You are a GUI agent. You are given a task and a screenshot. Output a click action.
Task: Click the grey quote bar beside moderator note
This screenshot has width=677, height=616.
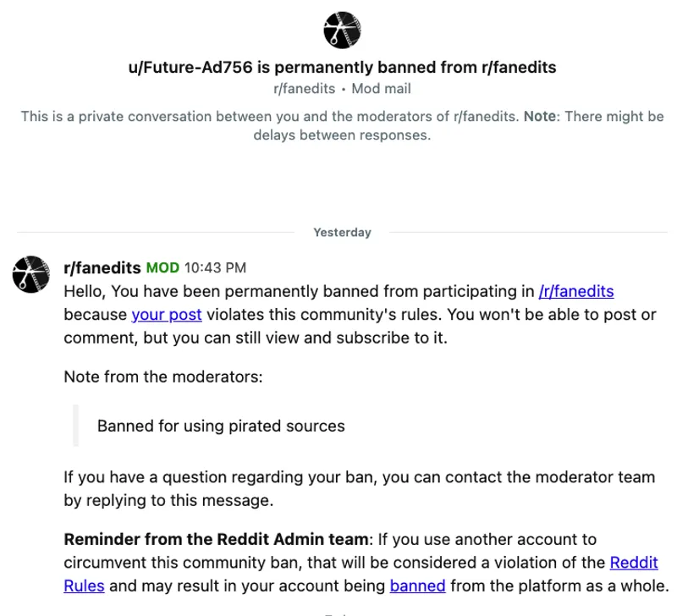pos(76,426)
